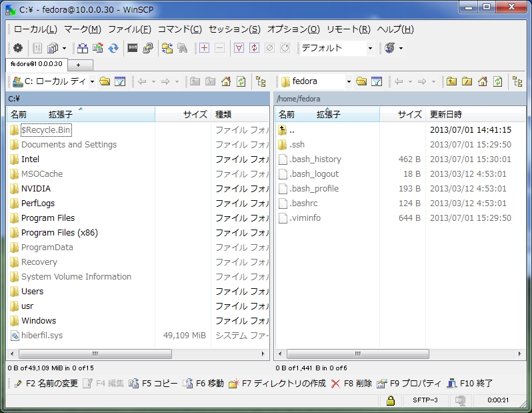The height and width of the screenshot is (413, 532).
Task: Open queue dropdown arrow in toolbar
Action: [x=64, y=48]
